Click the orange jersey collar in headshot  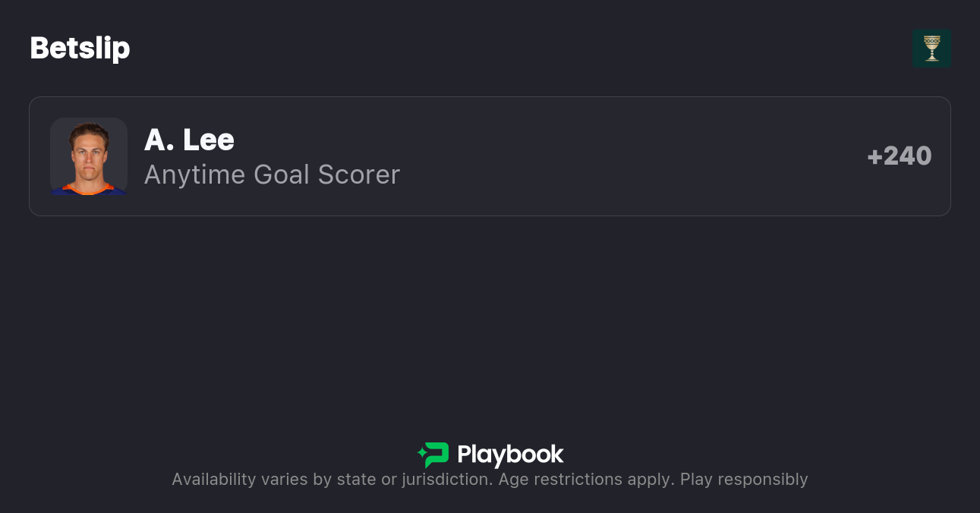pyautogui.click(x=88, y=187)
